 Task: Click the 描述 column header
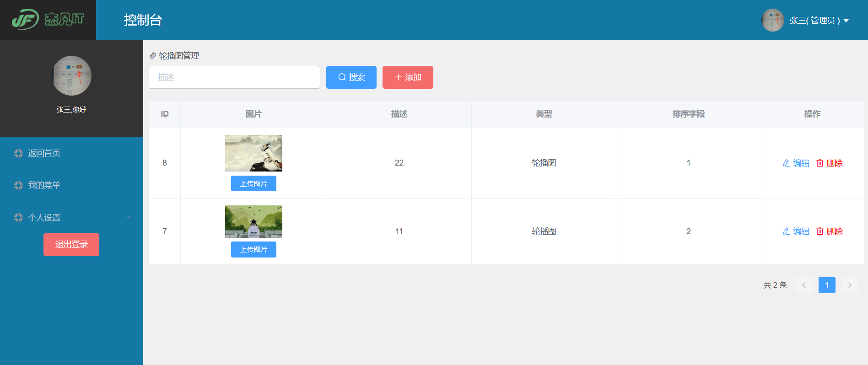click(x=399, y=114)
